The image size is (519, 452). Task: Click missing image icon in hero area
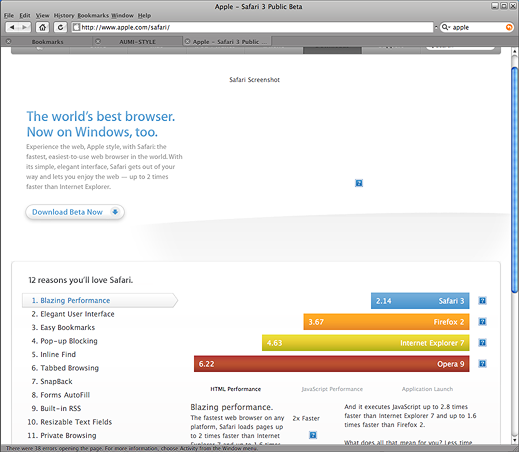(x=359, y=183)
